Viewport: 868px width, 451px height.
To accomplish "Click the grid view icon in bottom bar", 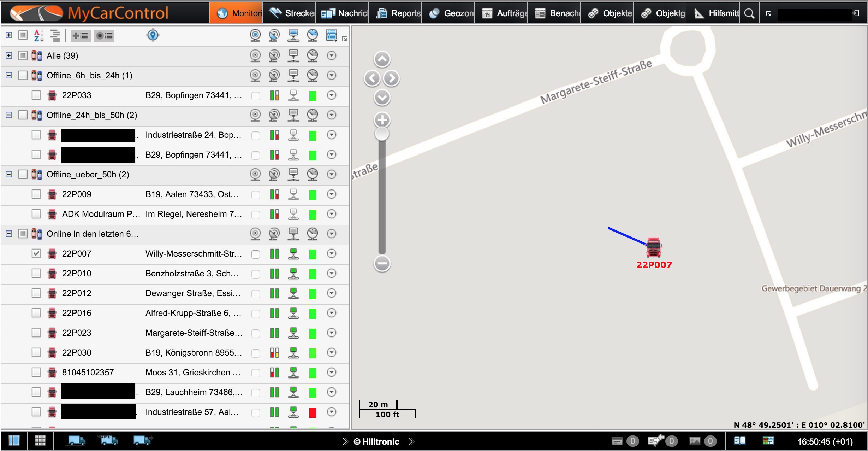I will [40, 440].
